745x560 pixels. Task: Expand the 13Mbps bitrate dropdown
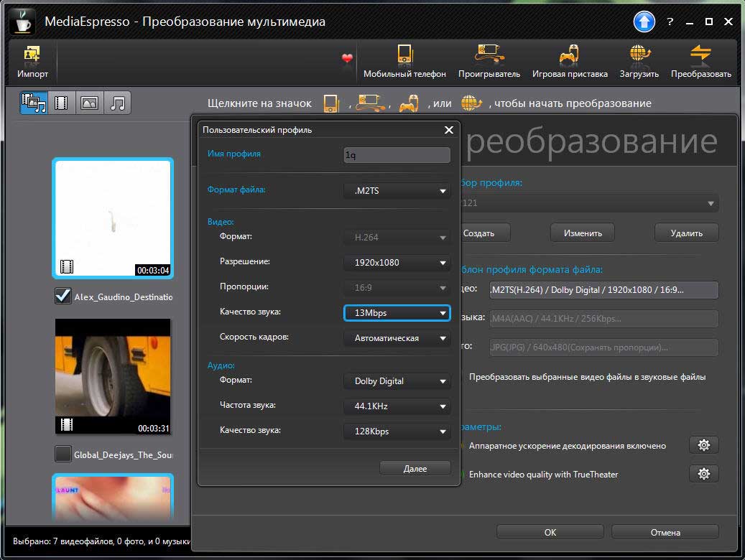[x=397, y=313]
